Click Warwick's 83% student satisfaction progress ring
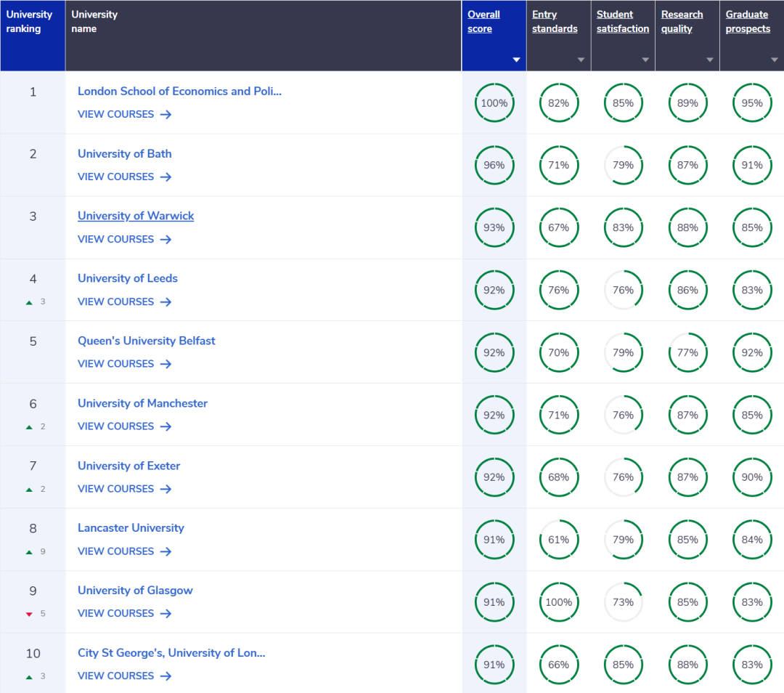The height and width of the screenshot is (693, 784). (623, 227)
